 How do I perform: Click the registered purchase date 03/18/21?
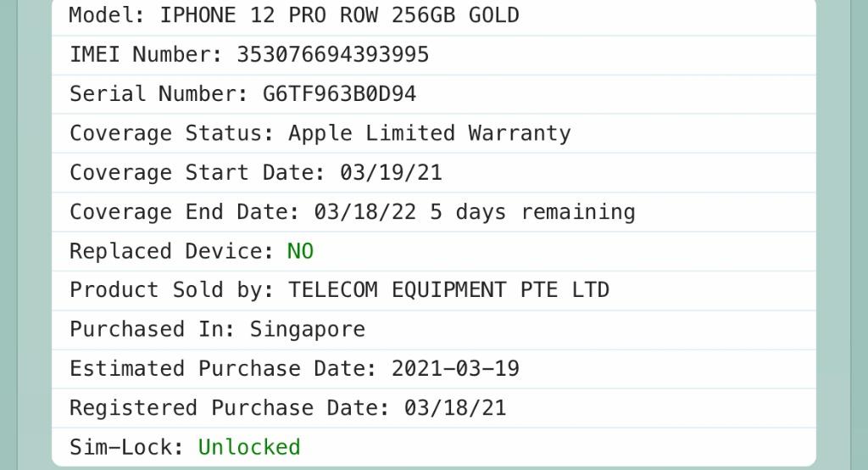click(x=455, y=408)
